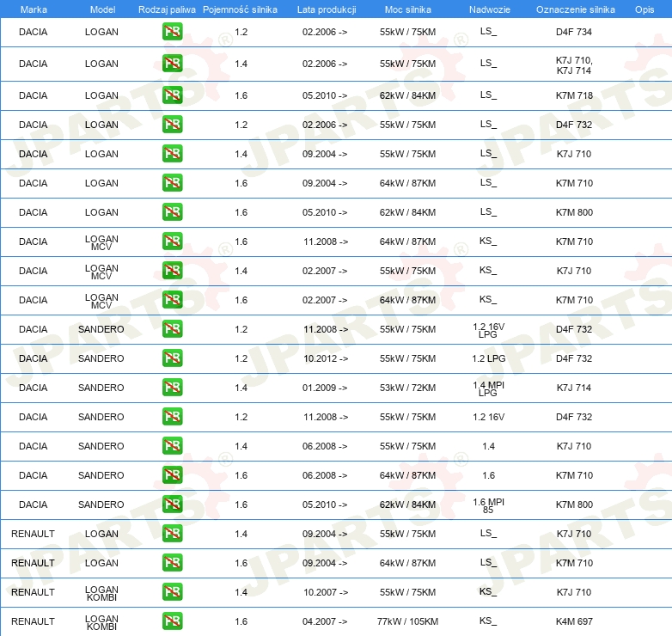
Task: Select the body cell 1.4 MPI LPG
Action: pos(489,388)
